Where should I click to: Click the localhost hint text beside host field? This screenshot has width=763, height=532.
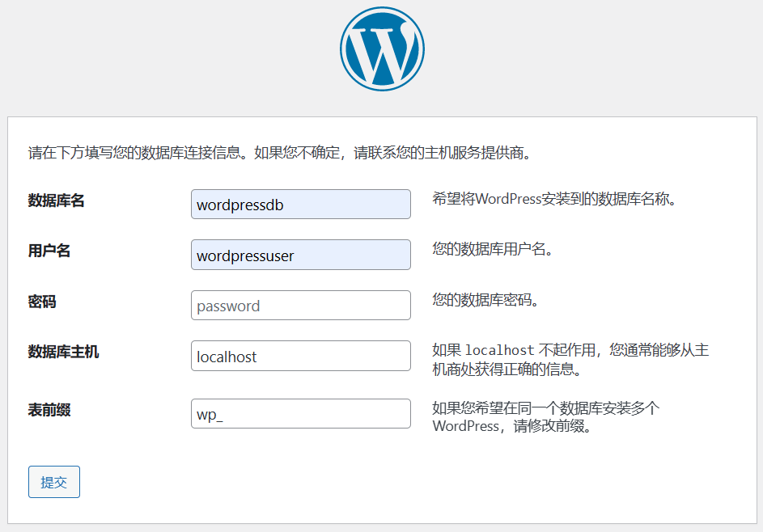(570, 360)
